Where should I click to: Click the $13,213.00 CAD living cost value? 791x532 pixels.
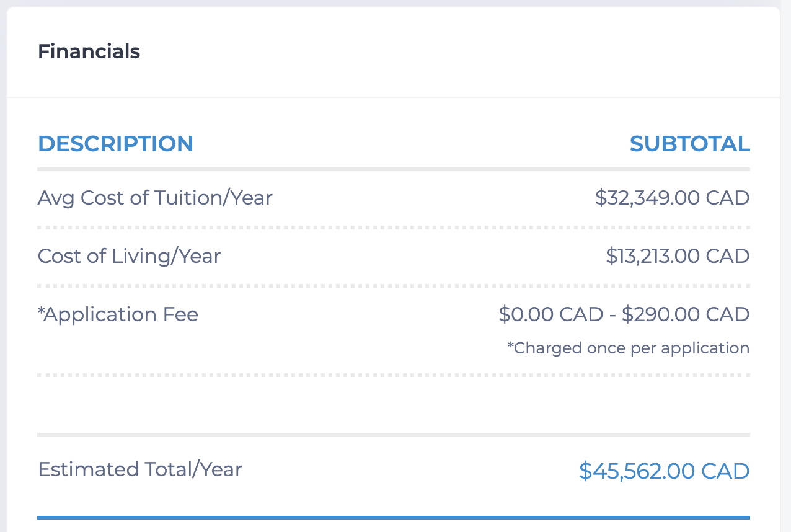point(678,256)
